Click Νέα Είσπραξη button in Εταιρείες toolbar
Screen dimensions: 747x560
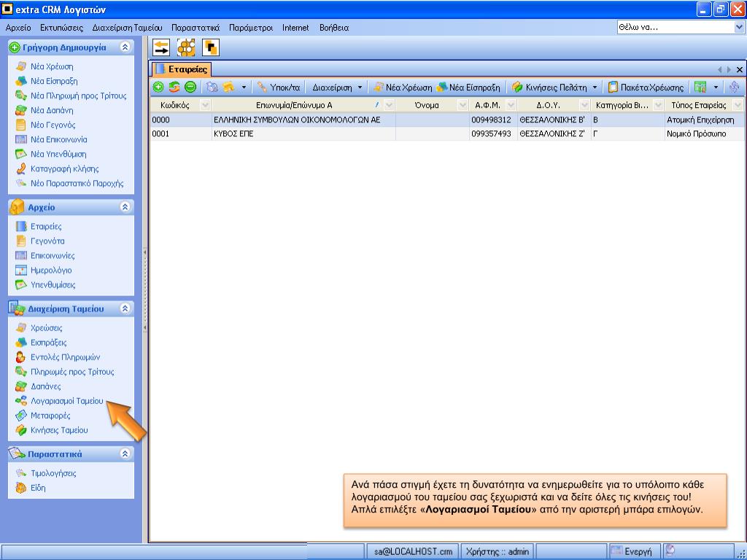coord(468,87)
